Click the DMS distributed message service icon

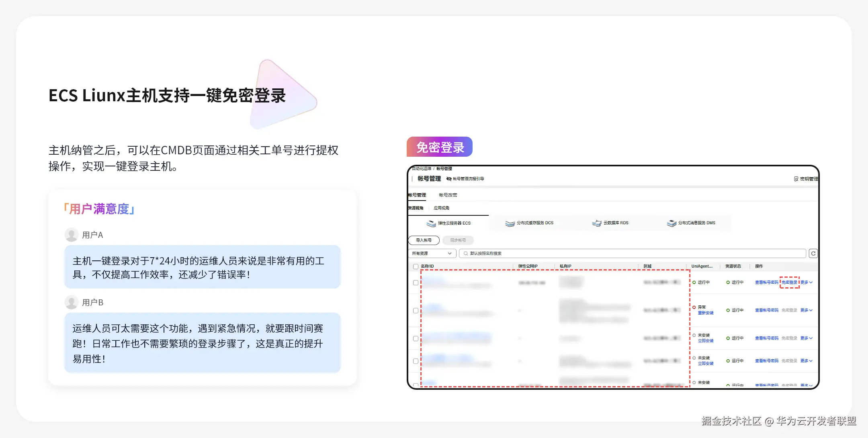click(671, 223)
